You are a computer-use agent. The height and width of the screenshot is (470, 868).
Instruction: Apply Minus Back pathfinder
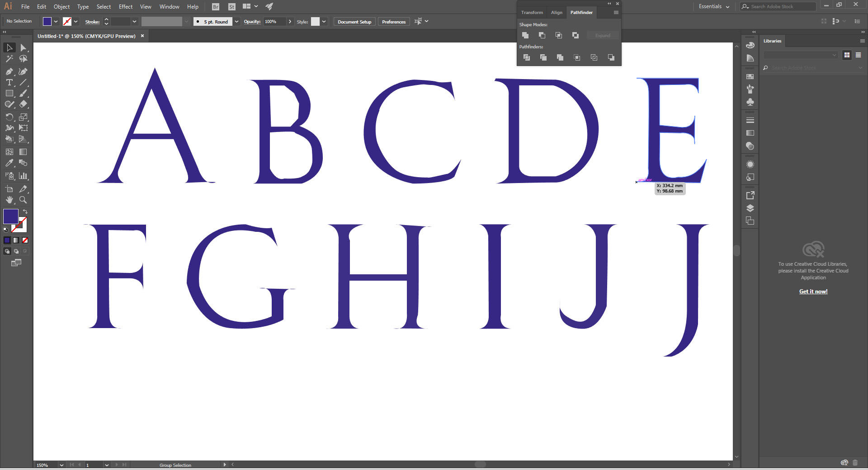611,57
